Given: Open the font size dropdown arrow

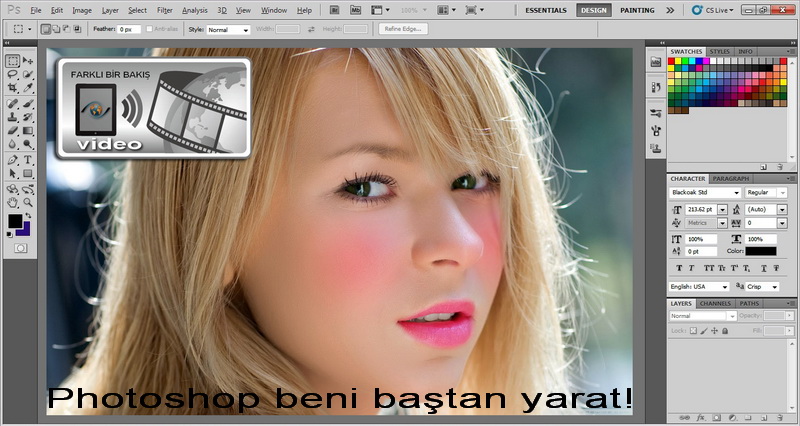Looking at the screenshot, I should [x=722, y=209].
